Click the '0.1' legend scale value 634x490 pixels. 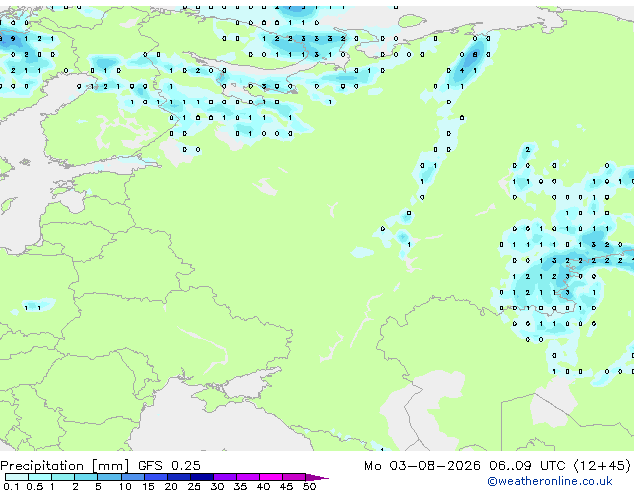(x=11, y=486)
